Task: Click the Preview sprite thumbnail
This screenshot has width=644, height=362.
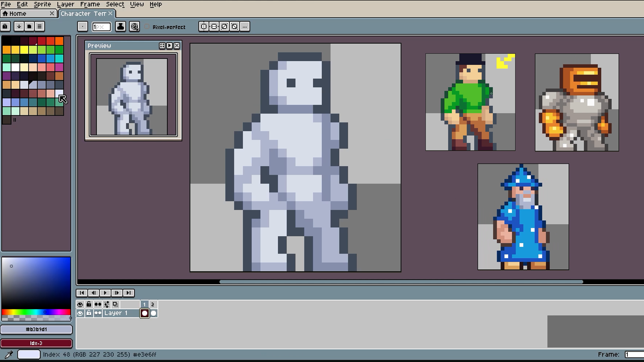Action: tap(132, 97)
